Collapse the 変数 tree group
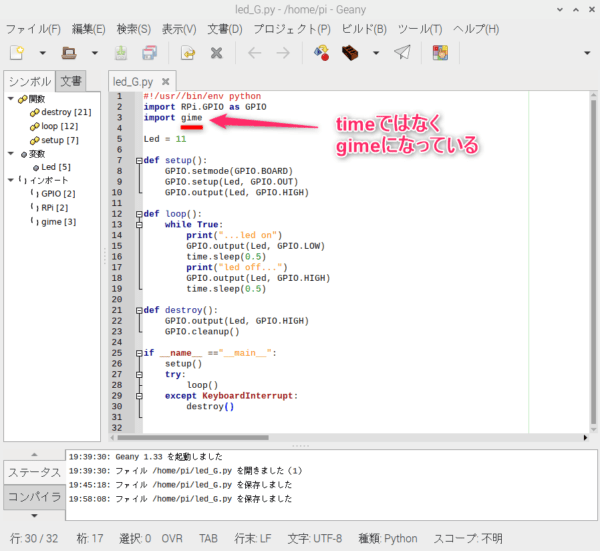Screen dimensions: 600x551 point(11,153)
